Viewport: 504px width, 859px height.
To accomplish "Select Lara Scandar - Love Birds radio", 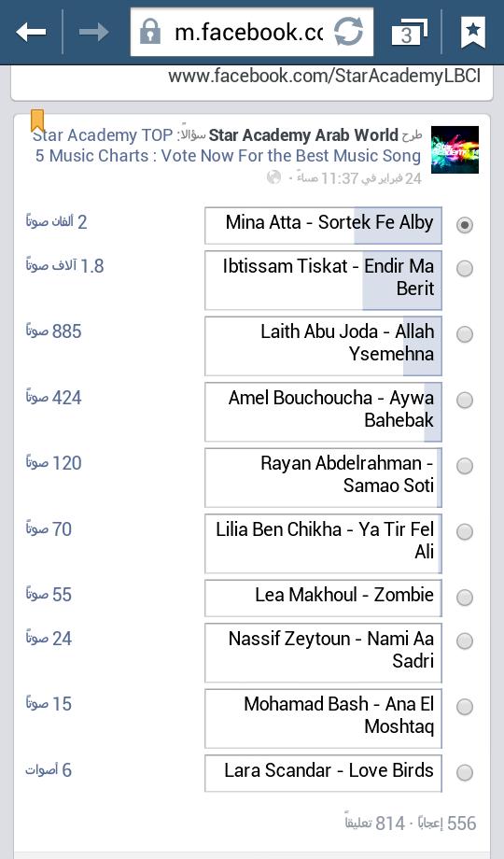I will pos(465,772).
